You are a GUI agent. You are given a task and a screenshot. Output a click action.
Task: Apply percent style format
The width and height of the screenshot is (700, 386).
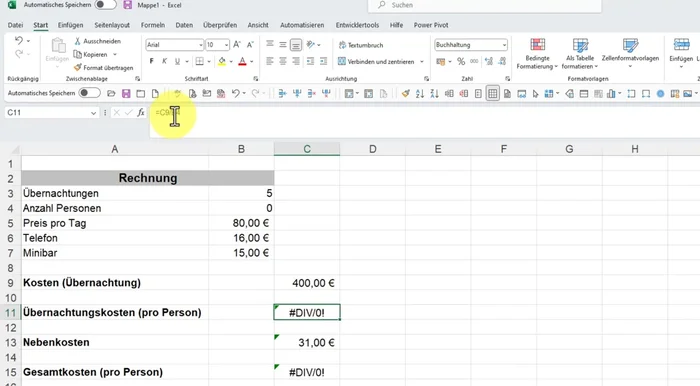(461, 61)
